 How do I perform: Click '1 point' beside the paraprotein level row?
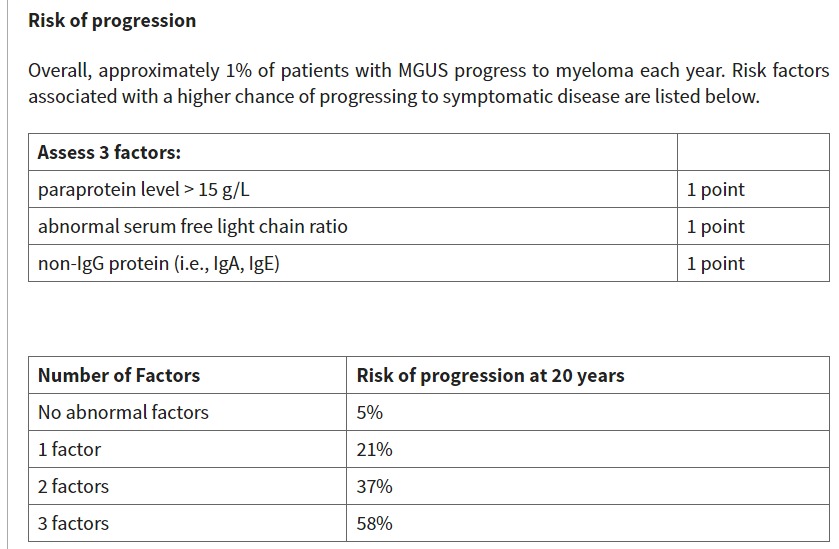(715, 190)
